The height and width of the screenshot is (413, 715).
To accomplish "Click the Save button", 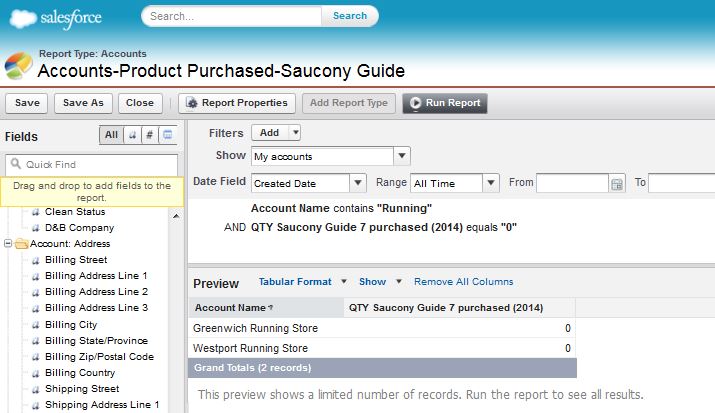I will tap(27, 103).
